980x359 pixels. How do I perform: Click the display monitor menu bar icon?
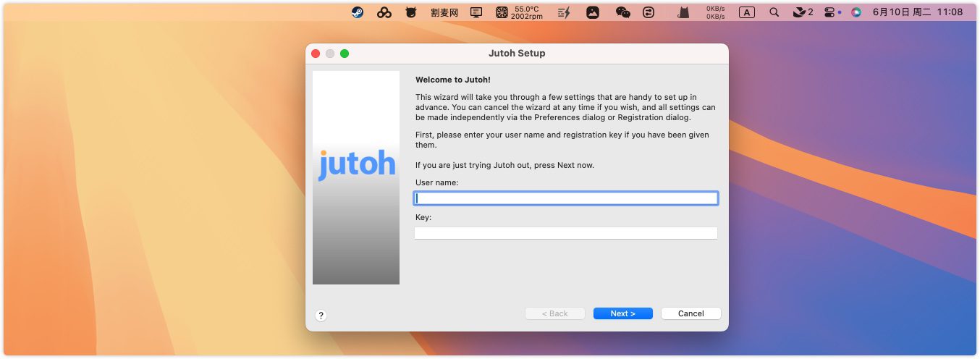476,12
